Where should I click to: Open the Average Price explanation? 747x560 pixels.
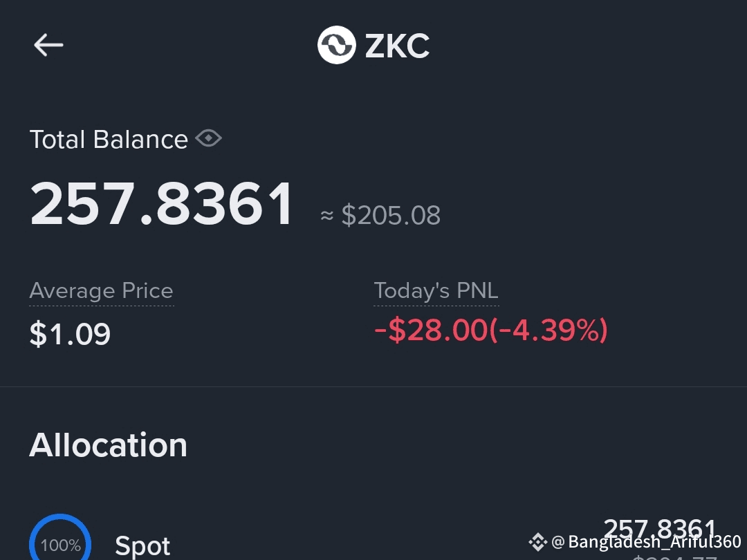(102, 291)
